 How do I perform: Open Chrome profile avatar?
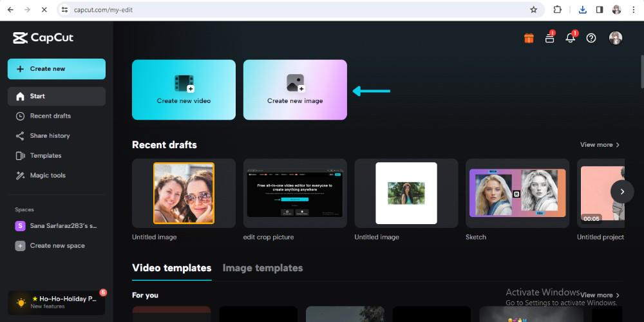pyautogui.click(x=616, y=10)
